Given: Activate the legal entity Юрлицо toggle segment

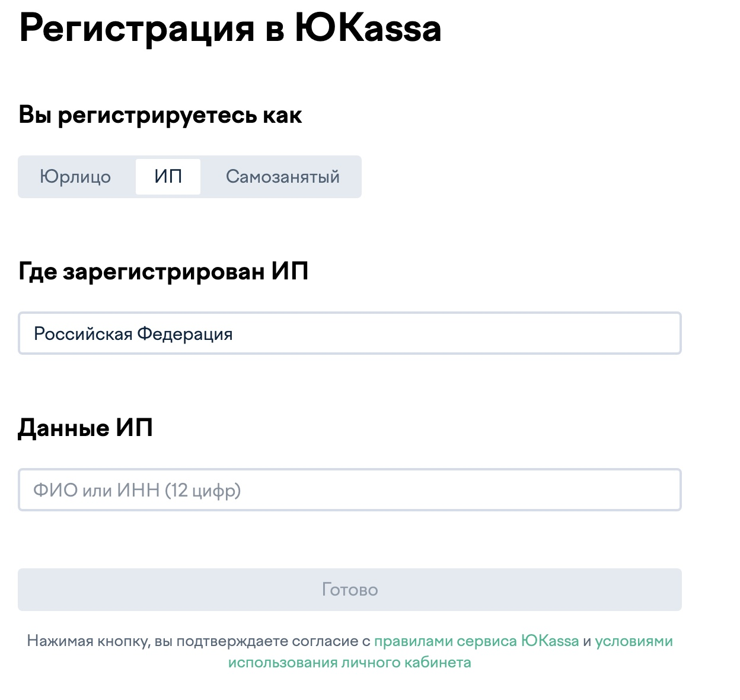Looking at the screenshot, I should point(75,177).
